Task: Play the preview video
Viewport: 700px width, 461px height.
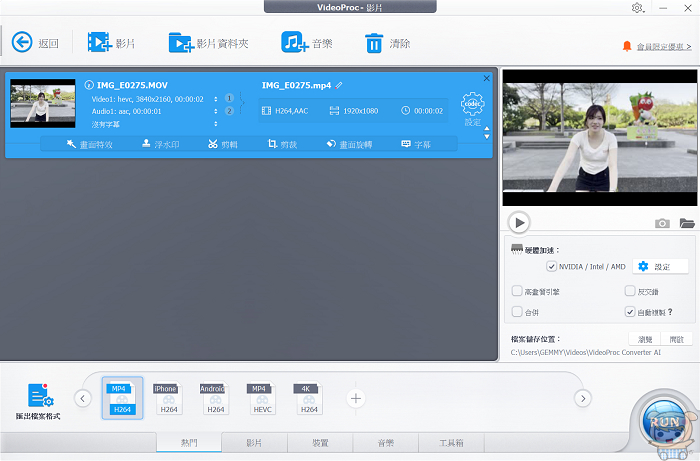Action: click(518, 222)
